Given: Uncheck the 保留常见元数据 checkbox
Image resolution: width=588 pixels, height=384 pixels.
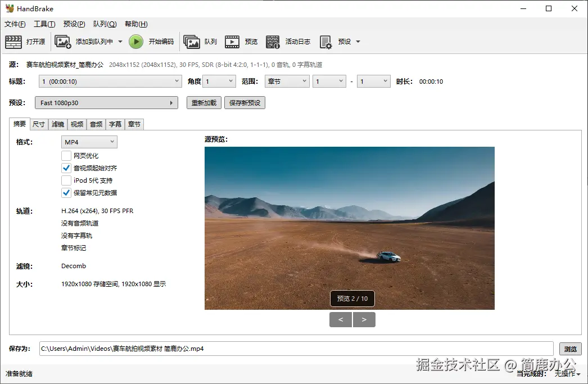Looking at the screenshot, I should [66, 193].
